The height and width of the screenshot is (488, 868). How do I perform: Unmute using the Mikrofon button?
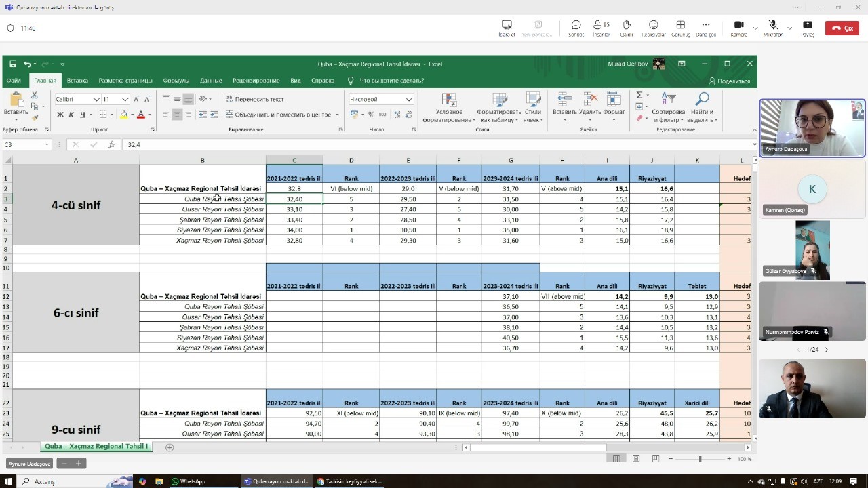773,28
